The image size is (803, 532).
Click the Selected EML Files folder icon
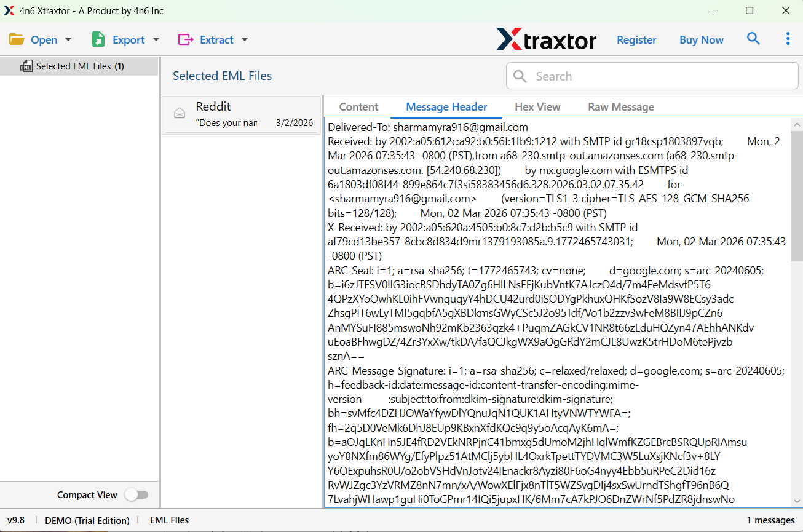click(26, 66)
